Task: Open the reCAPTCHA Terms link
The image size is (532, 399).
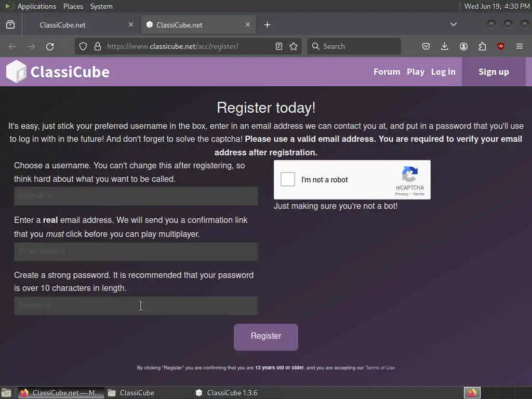Action: [x=418, y=194]
